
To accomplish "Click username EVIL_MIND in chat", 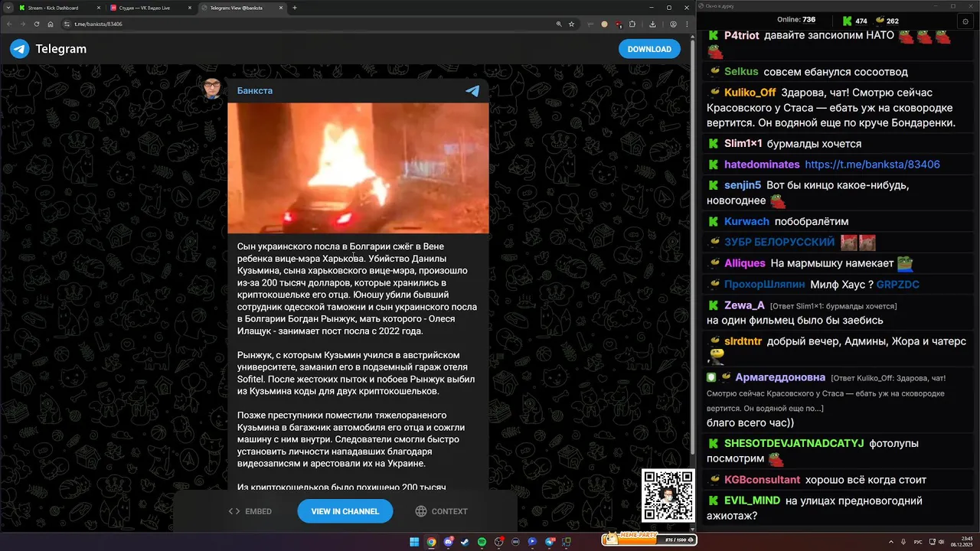I will click(x=752, y=500).
